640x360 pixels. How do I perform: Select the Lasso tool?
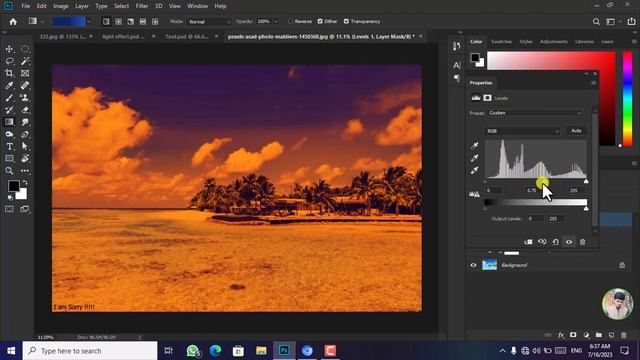pos(9,61)
